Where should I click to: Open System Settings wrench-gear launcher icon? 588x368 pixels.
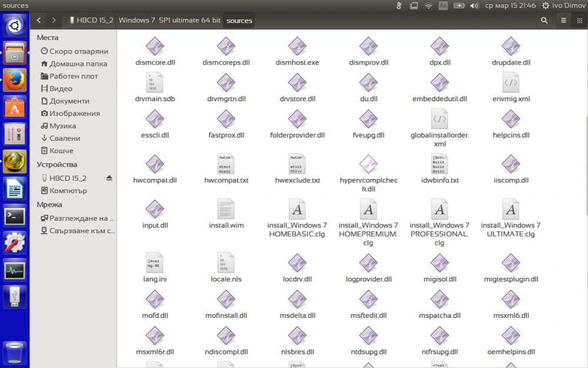15,243
